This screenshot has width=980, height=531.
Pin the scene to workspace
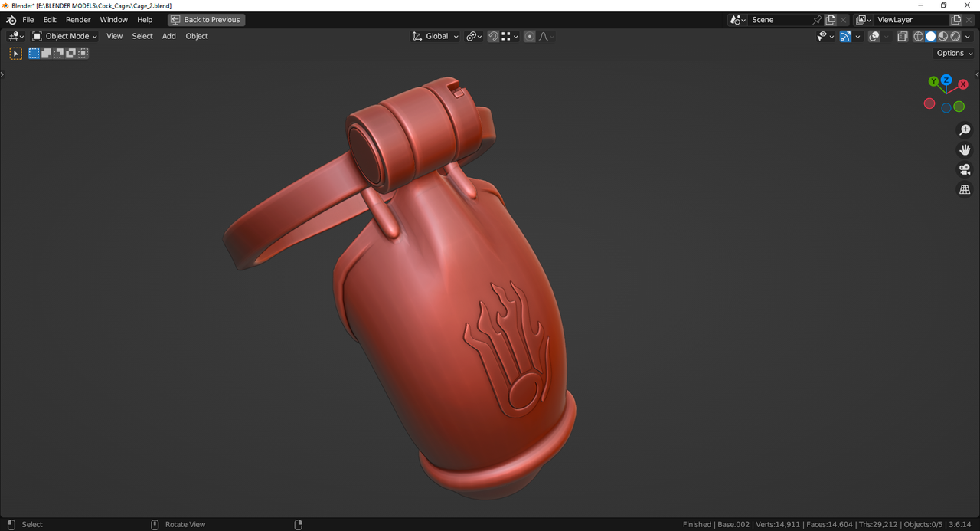[x=818, y=20]
